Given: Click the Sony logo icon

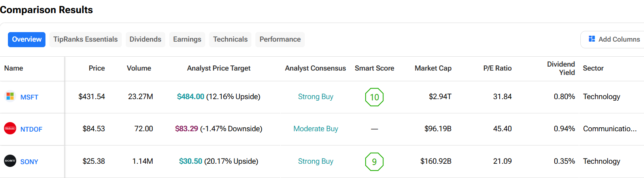Looking at the screenshot, I should (10, 161).
